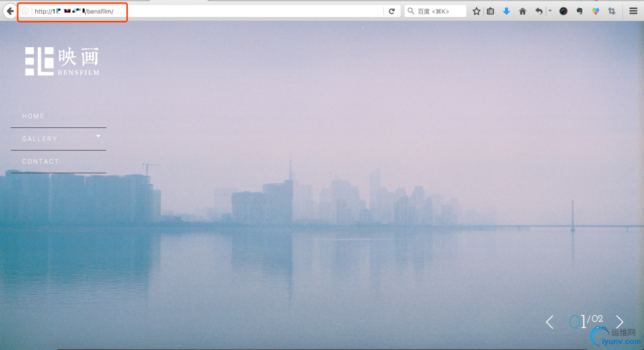Open the site info icon in address bar
644x350 pixels.
coord(25,11)
